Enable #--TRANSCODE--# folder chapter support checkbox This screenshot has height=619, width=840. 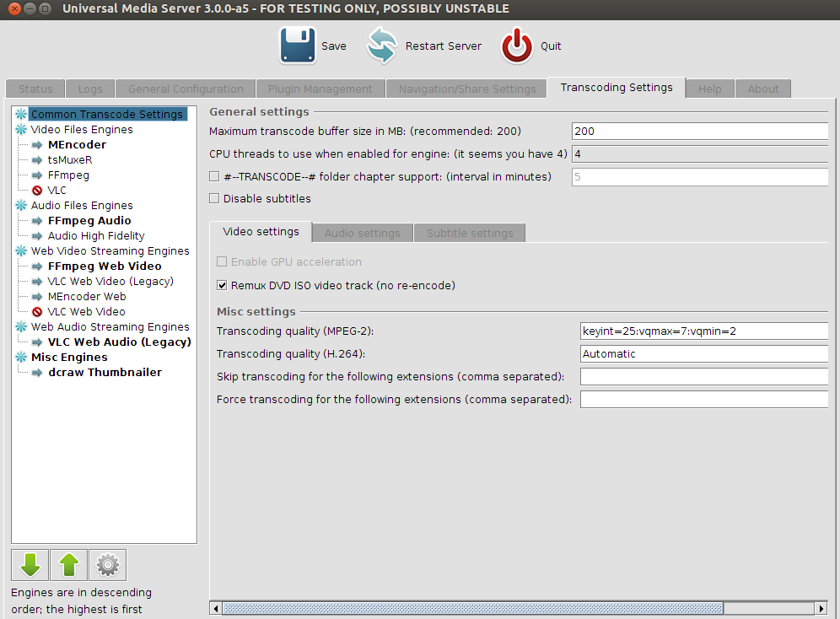(x=214, y=176)
